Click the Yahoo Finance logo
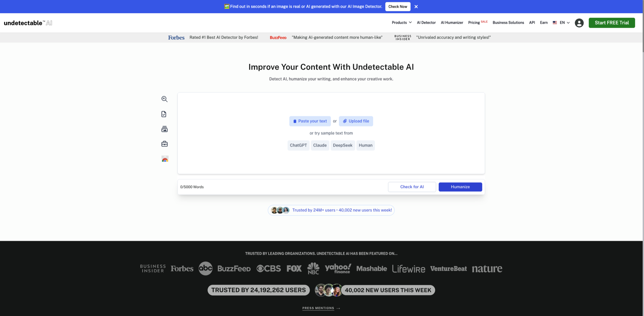The height and width of the screenshot is (316, 644). coord(338,268)
